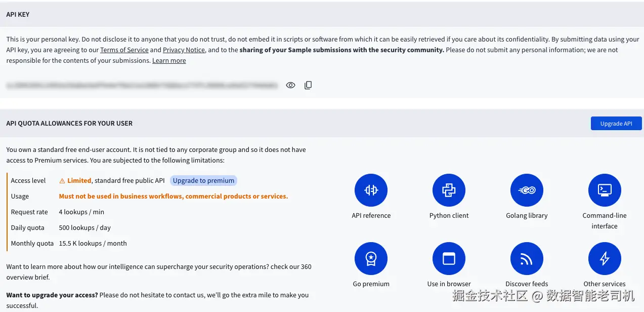Open the Discover feeds icon
This screenshot has width=644, height=312.
(527, 258)
